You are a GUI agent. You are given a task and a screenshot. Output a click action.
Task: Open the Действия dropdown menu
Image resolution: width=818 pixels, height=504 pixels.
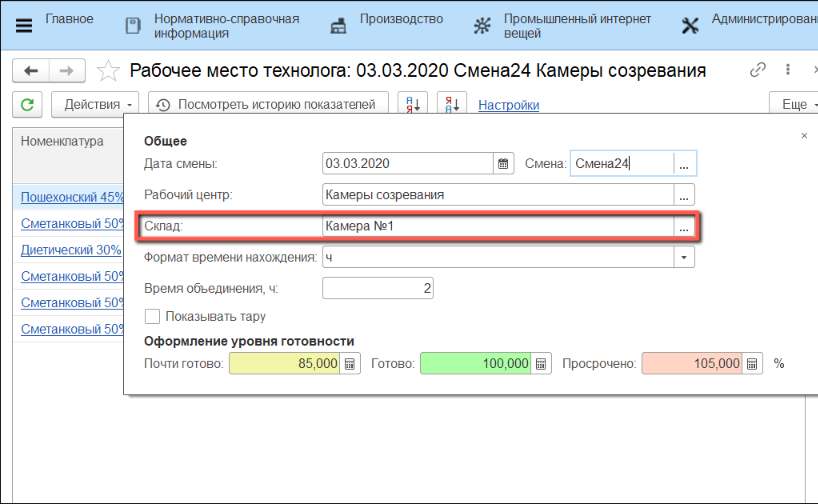pos(100,105)
